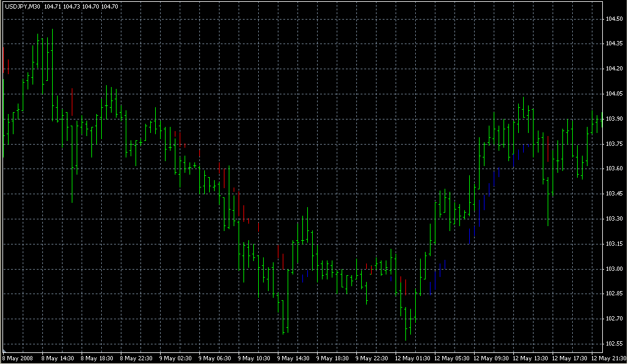628x364 pixels.
Task: Click the 8 May 22:30 time label
Action: tap(136, 358)
